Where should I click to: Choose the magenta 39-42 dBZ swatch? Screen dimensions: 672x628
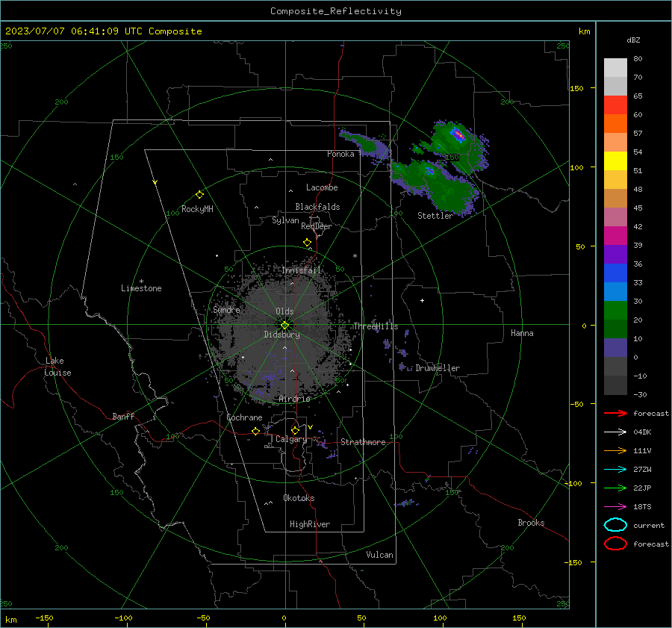[615, 235]
